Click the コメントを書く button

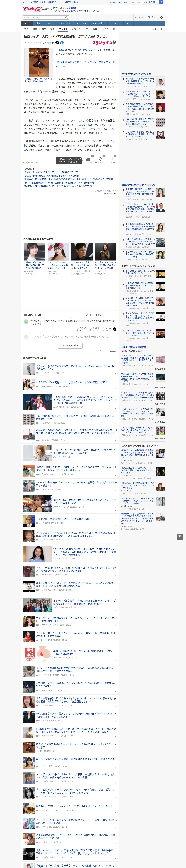(x=93, y=315)
